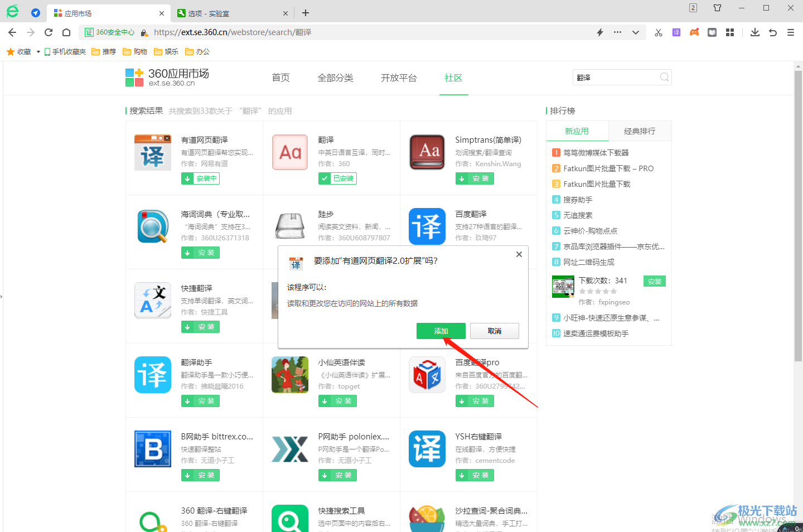
Task: Switch to 新应用 ranking tab
Action: [577, 131]
